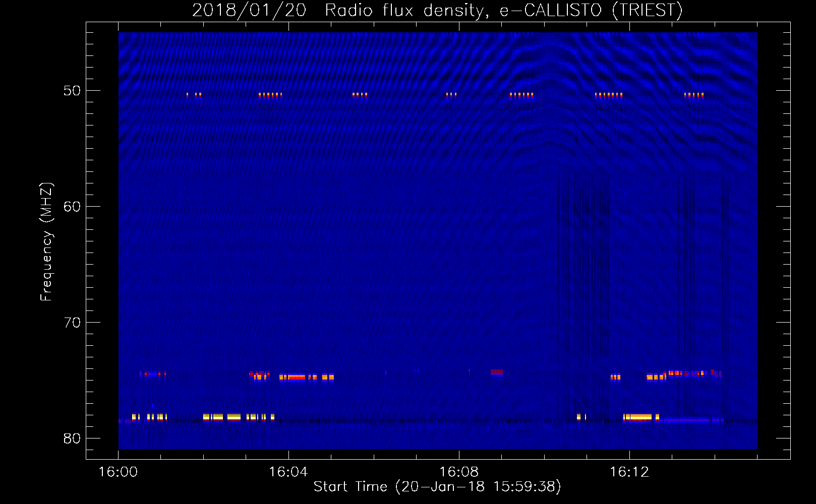816x504 pixels.
Task: Click the 16:08 time tick label
Action: 458,472
